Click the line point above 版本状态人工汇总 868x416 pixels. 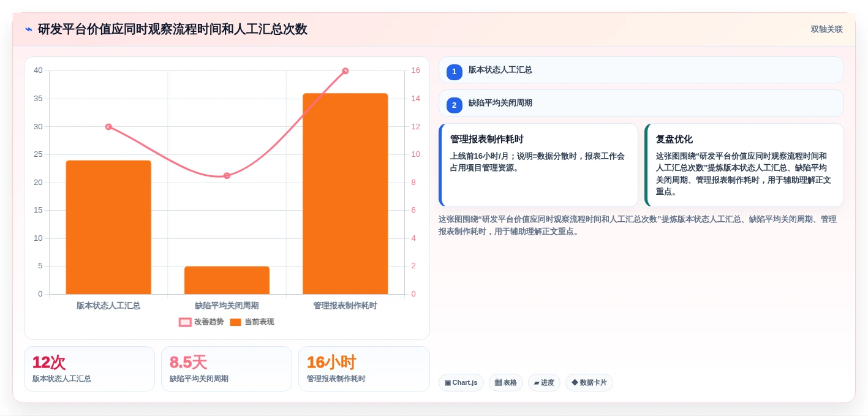pyautogui.click(x=108, y=127)
